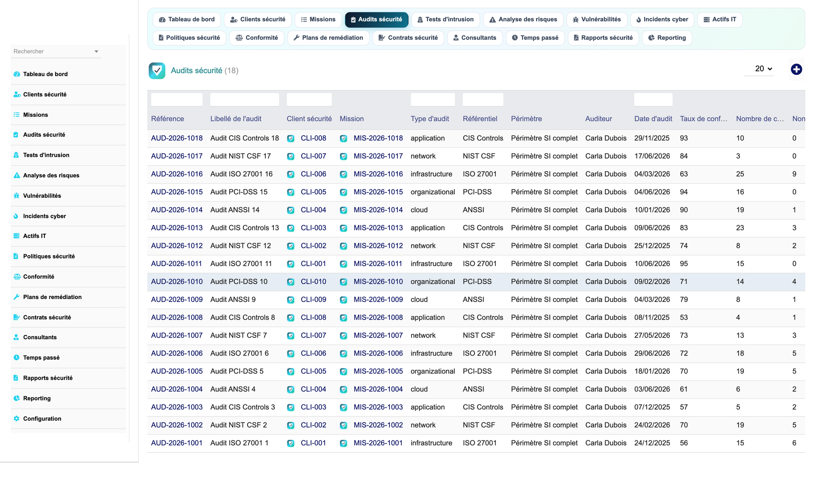Click the Consultants person icon in sidebar
814x504 pixels.
point(16,337)
